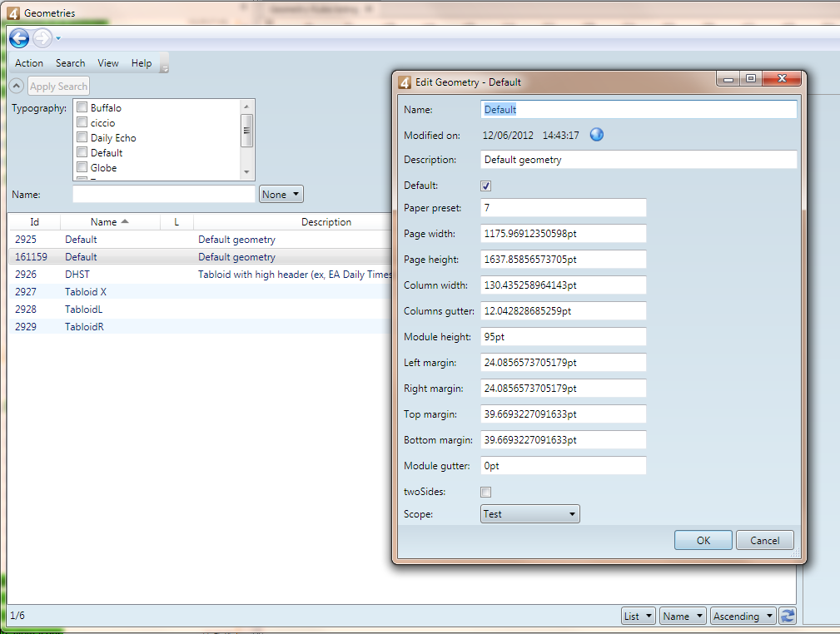Select the Tabloid X row

pyautogui.click(x=201, y=292)
